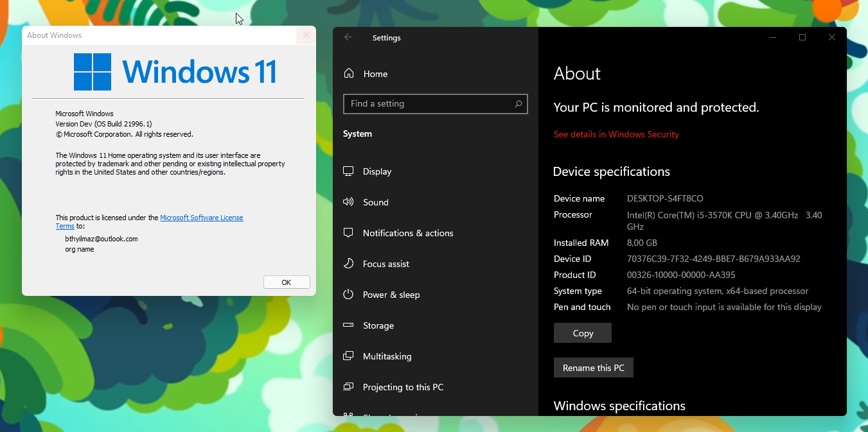This screenshot has width=868, height=432.
Task: Click the Intel Core i5-3570K processor value
Action: click(x=724, y=221)
